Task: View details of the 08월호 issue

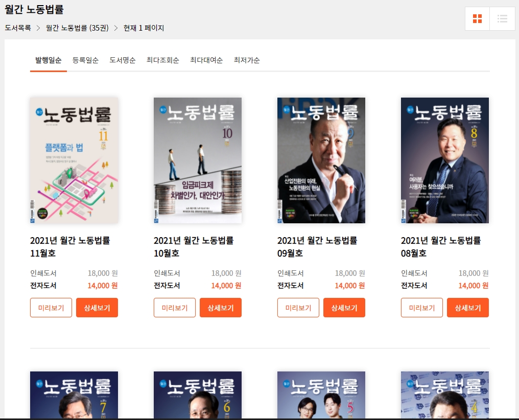Action: (468, 308)
